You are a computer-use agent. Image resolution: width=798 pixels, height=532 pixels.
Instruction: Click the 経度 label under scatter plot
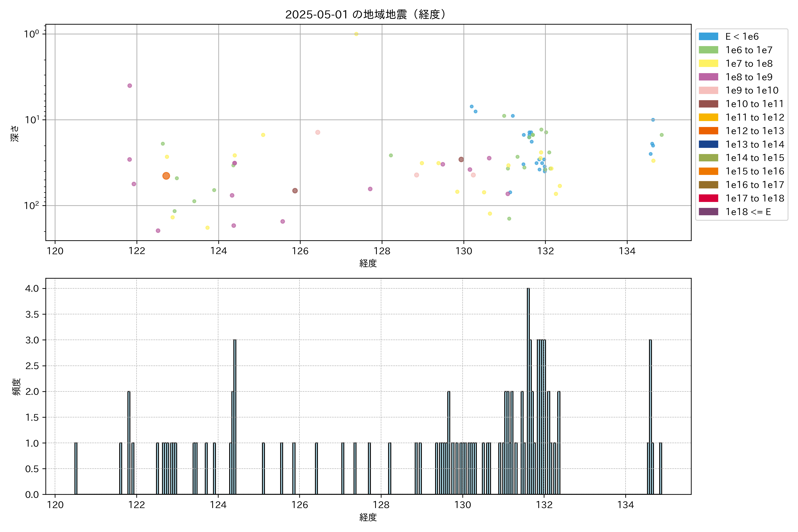368,263
